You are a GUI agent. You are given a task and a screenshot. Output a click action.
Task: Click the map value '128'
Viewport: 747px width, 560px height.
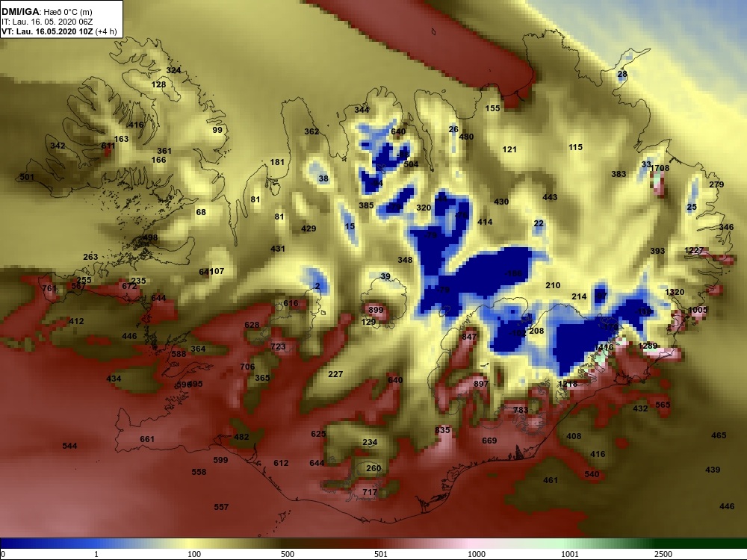click(x=158, y=85)
